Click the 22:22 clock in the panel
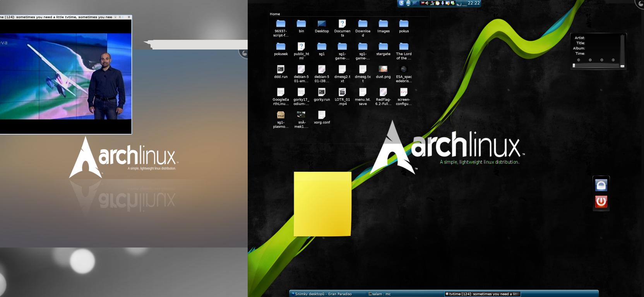Screen dimensions: 644x297 tap(474, 3)
